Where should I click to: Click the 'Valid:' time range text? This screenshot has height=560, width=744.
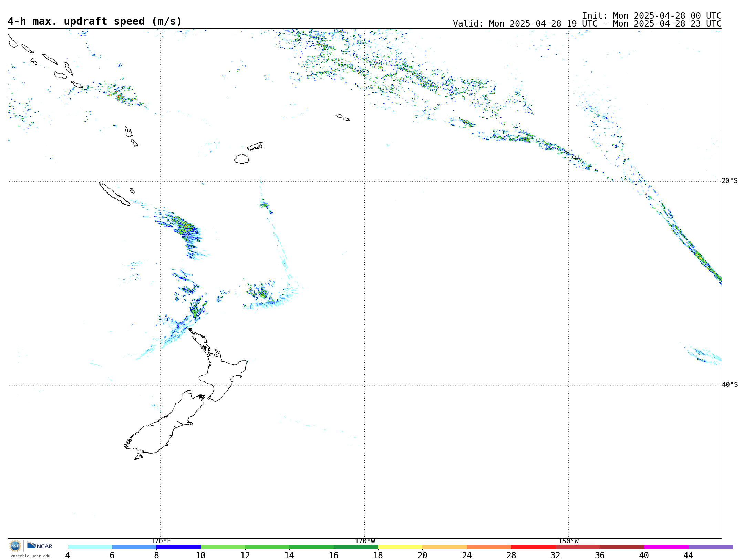587,24
